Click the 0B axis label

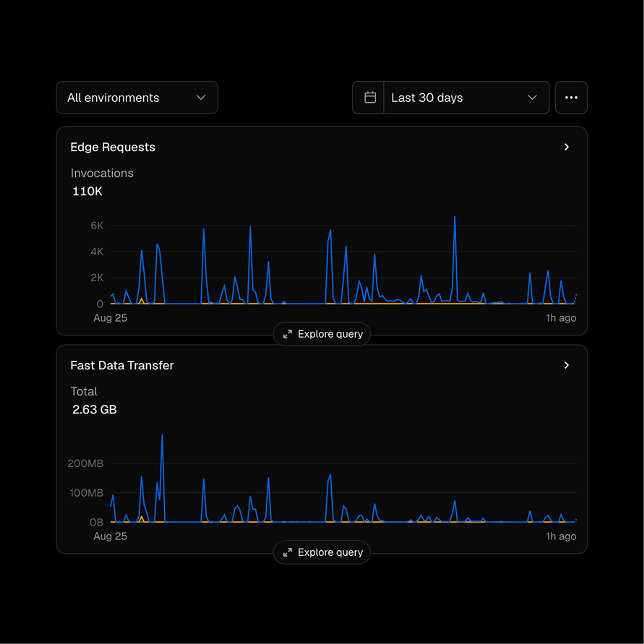[96, 522]
